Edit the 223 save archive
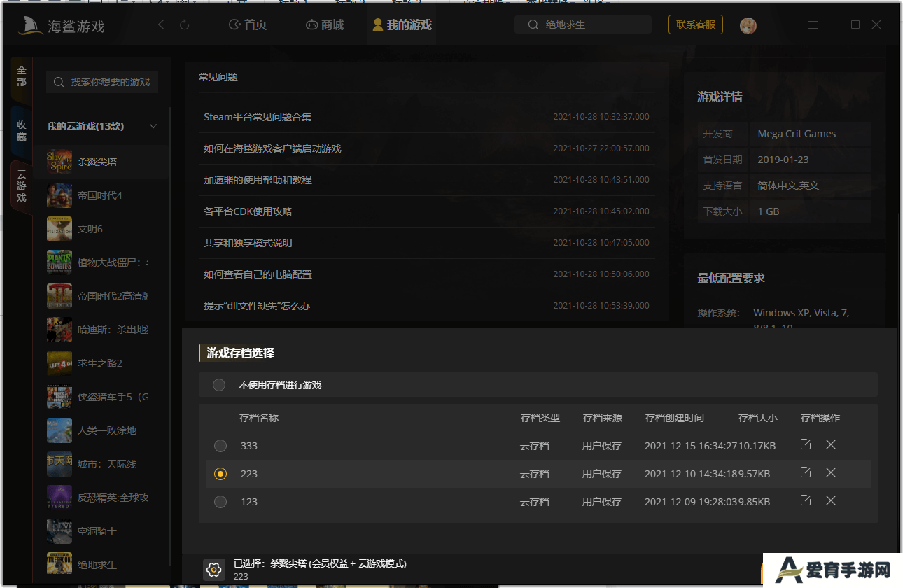 (806, 472)
